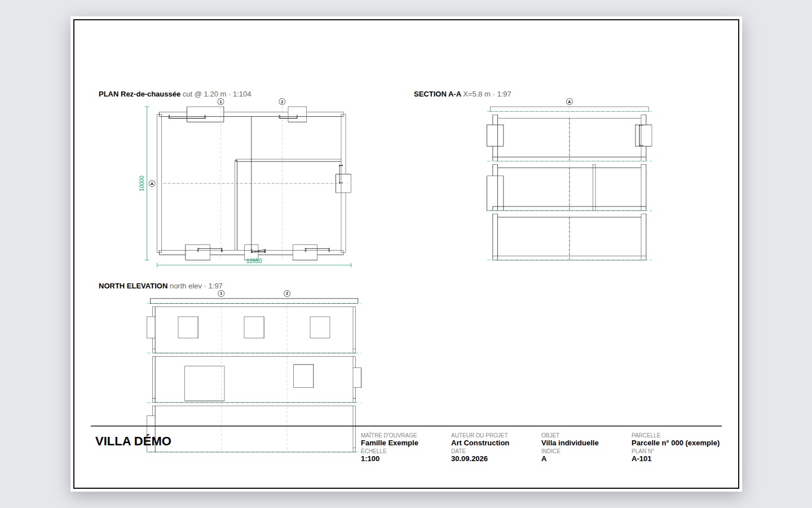This screenshot has width=812, height=508.
Task: Select the plan number "A-101"
Action: [x=642, y=459]
